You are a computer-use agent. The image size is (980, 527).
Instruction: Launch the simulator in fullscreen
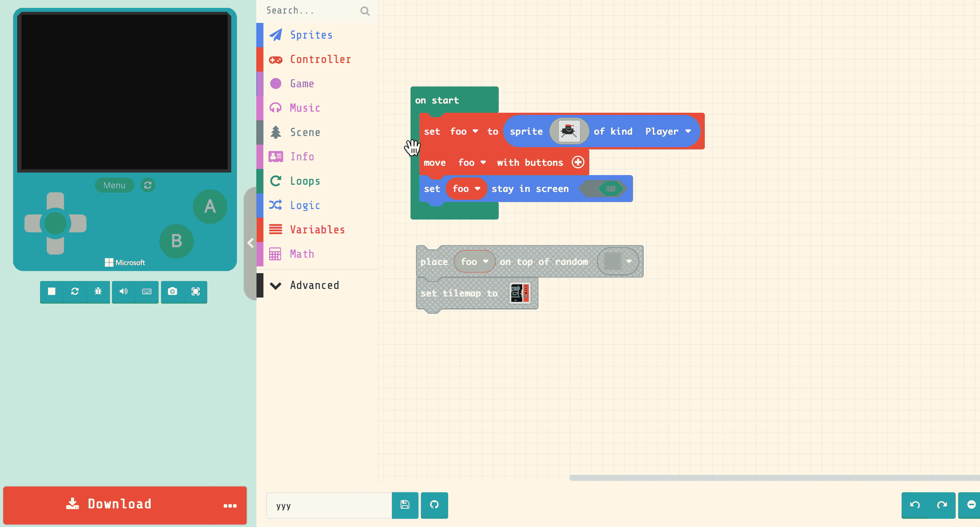pyautogui.click(x=195, y=291)
